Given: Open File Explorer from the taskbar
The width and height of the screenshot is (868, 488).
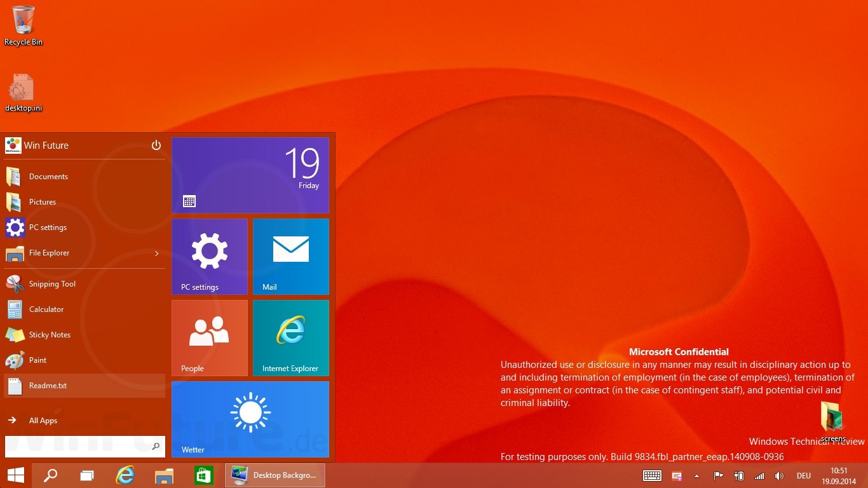Looking at the screenshot, I should (x=164, y=475).
